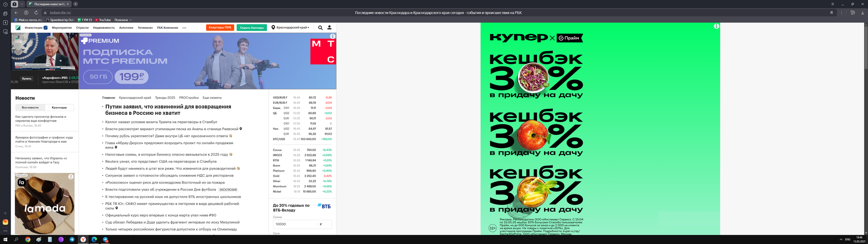Open the "Недвижимость" menu item
868x244 pixels.
(104, 28)
